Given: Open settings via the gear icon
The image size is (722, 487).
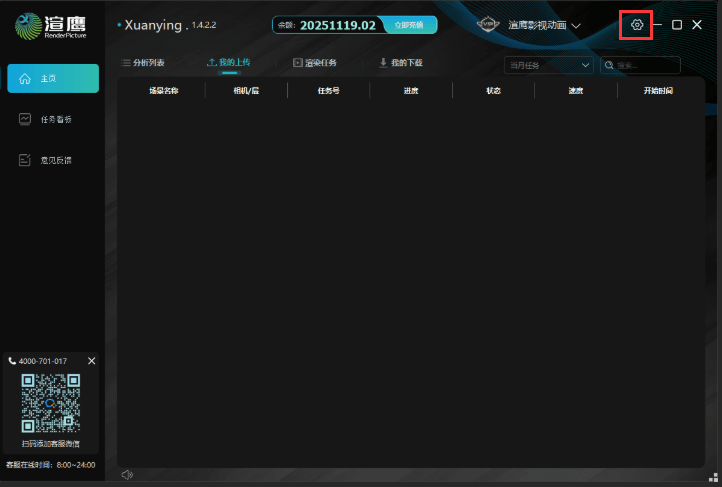Looking at the screenshot, I should (x=637, y=24).
